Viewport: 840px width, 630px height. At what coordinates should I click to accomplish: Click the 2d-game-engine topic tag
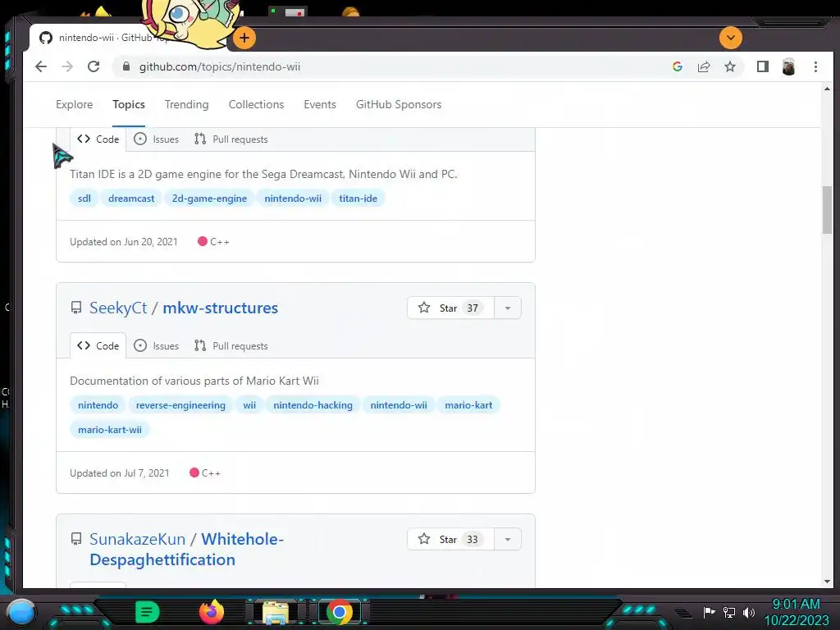(x=209, y=199)
